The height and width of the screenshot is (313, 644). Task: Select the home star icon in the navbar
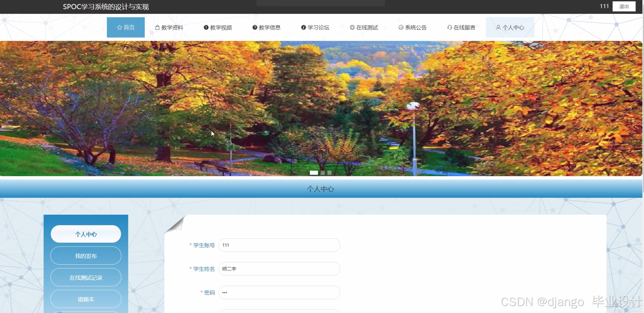tap(119, 27)
